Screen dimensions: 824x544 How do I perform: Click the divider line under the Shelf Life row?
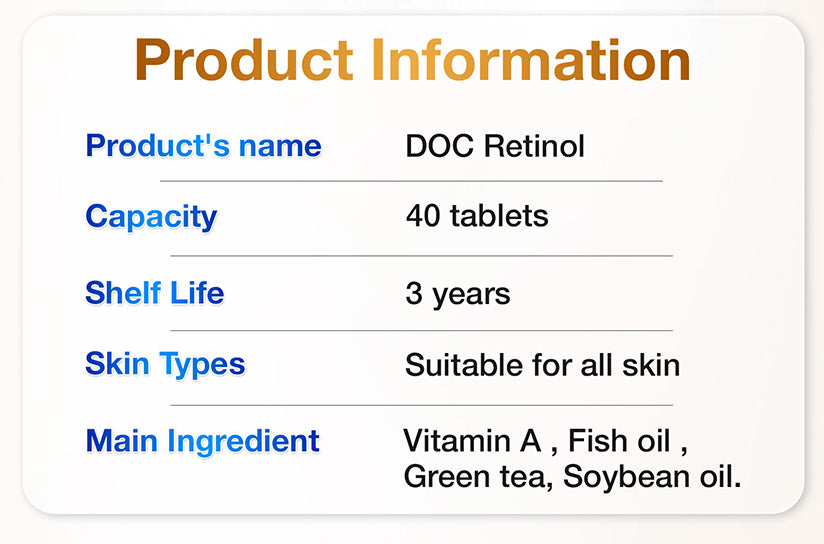421,330
